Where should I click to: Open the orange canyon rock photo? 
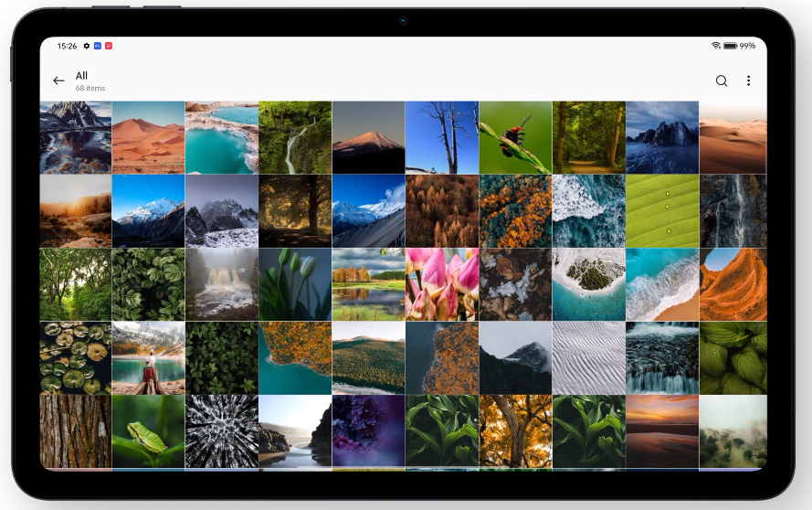click(x=733, y=284)
